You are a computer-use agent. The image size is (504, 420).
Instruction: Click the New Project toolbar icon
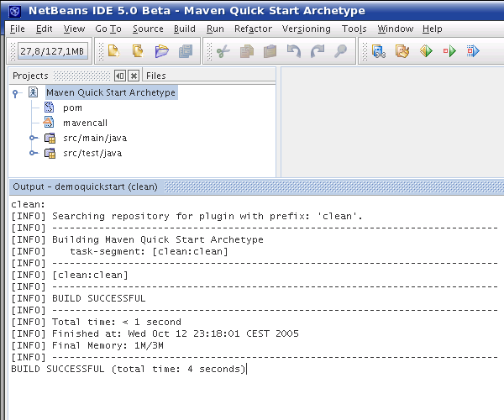click(x=138, y=51)
